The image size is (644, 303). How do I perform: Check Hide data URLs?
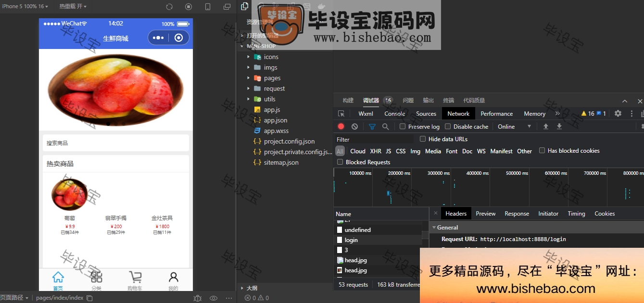point(423,139)
